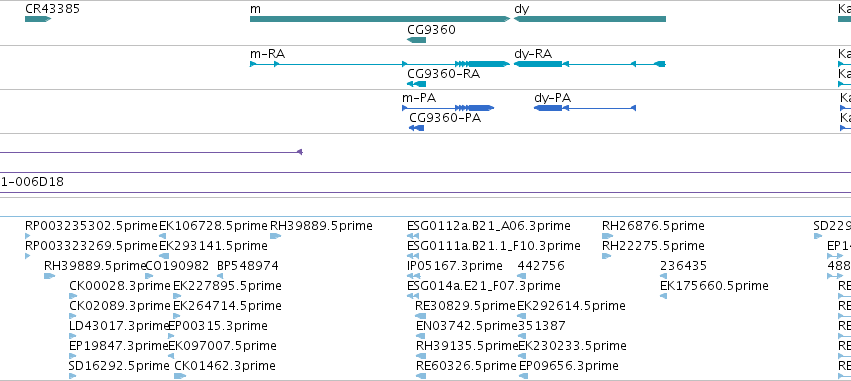Click the EK175660.5prime feature label

[x=714, y=285]
